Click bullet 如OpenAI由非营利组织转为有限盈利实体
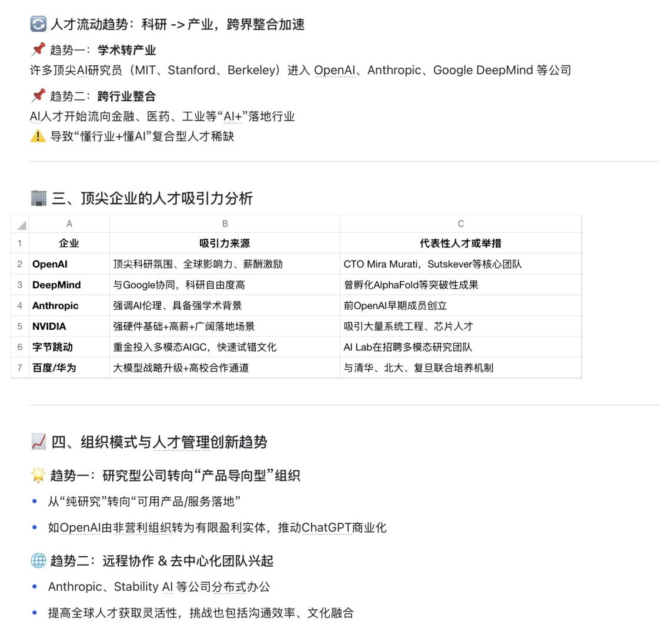 point(217,527)
